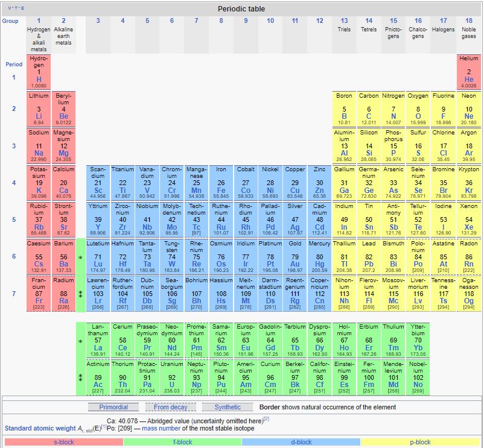Select the Helium He element cell
Image resolution: width=484 pixels, height=448 pixels.
pos(468,72)
